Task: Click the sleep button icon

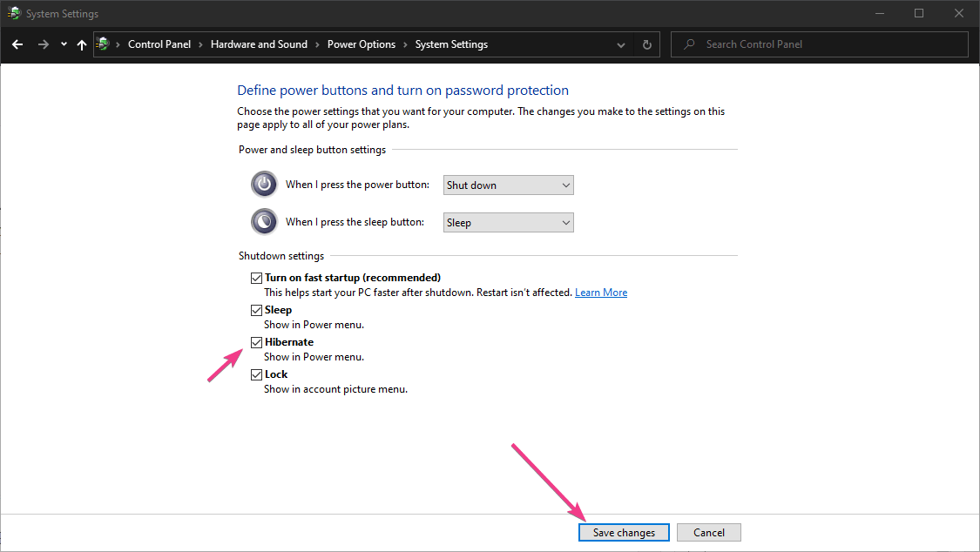Action: (264, 222)
